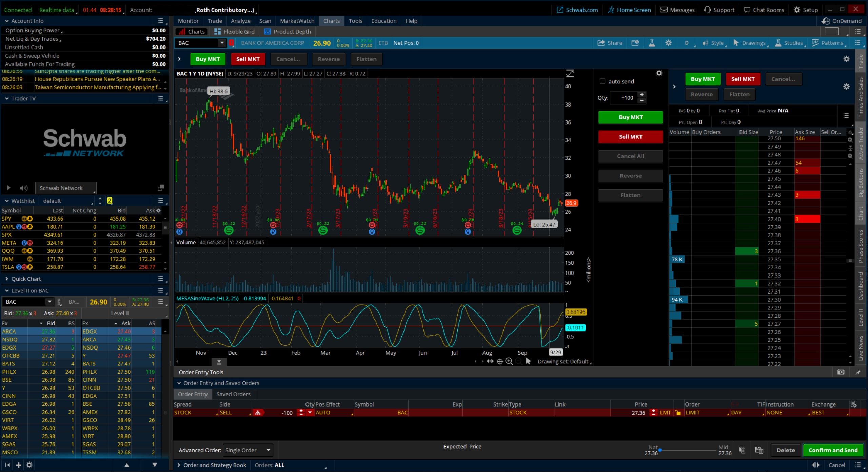Go to the Home Screen
Image resolution: width=868 pixels, height=472 pixels.
[629, 10]
